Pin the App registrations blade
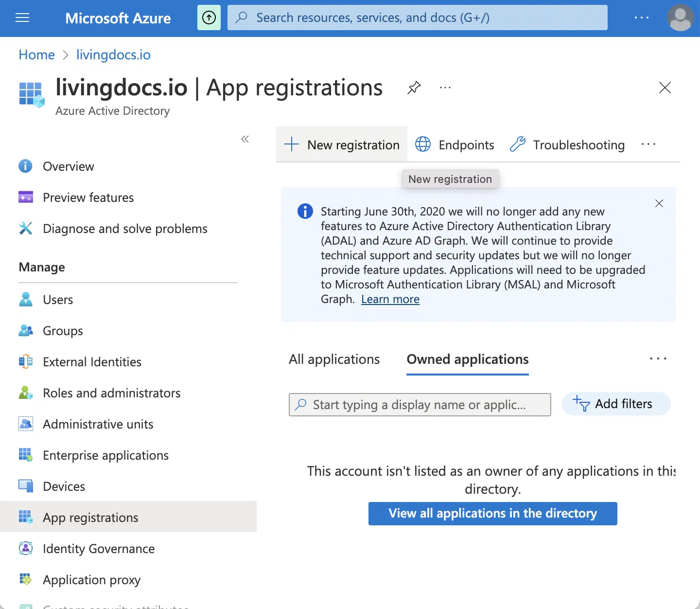The width and height of the screenshot is (700, 609). click(414, 88)
